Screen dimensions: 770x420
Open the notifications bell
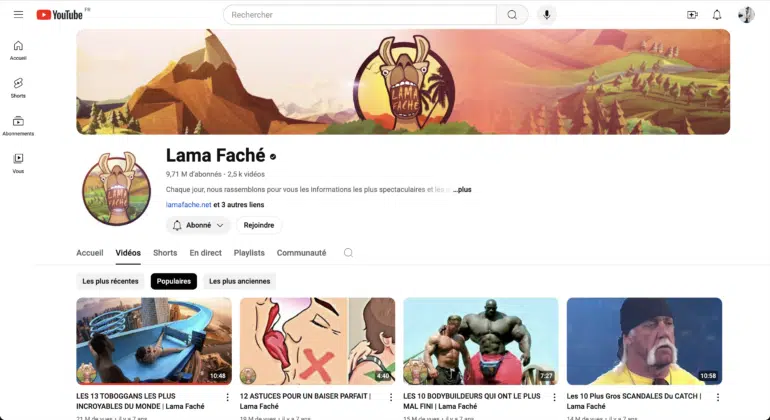click(x=717, y=15)
